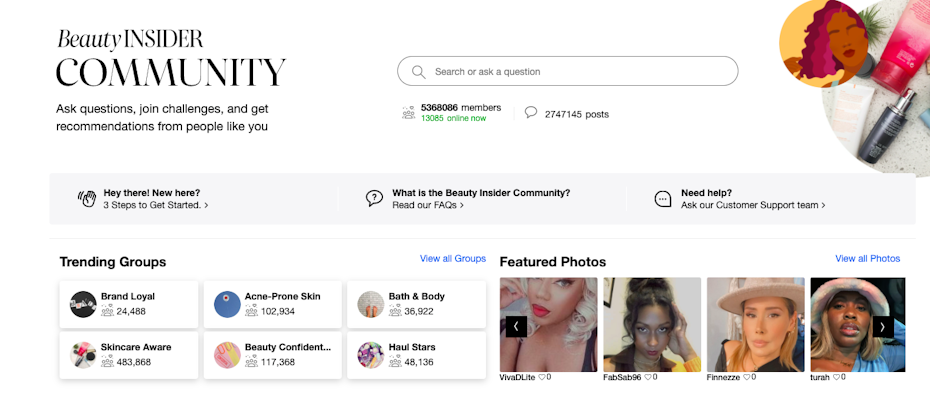Viewport: 930px width, 408px height.
Task: Click the '13085 online now' text
Action: [x=453, y=118]
